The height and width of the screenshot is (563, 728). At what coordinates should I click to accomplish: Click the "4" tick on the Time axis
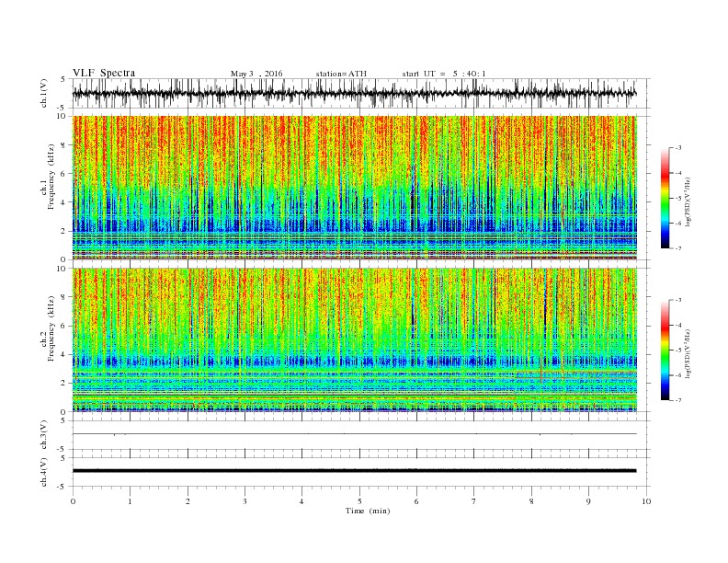click(301, 501)
